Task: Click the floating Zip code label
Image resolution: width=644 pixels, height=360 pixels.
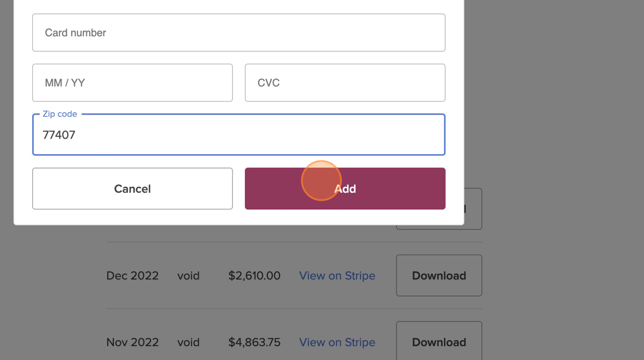Action: pyautogui.click(x=60, y=114)
